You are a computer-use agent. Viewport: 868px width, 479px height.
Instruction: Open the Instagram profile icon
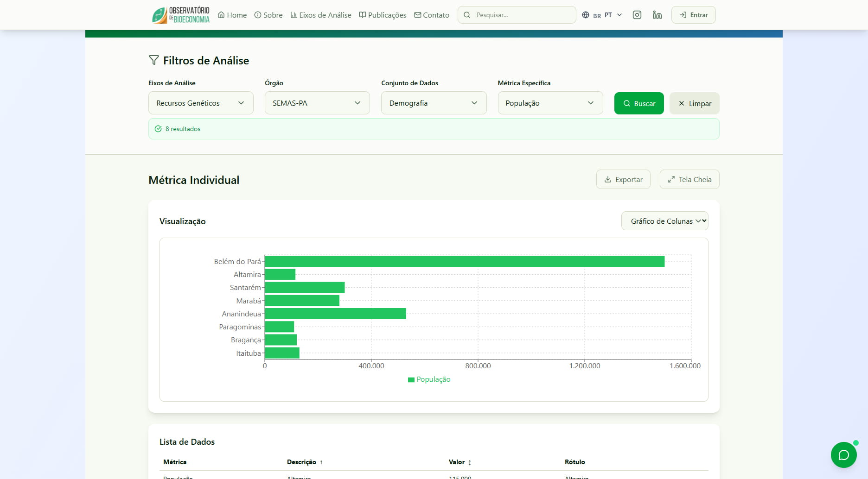pyautogui.click(x=637, y=15)
